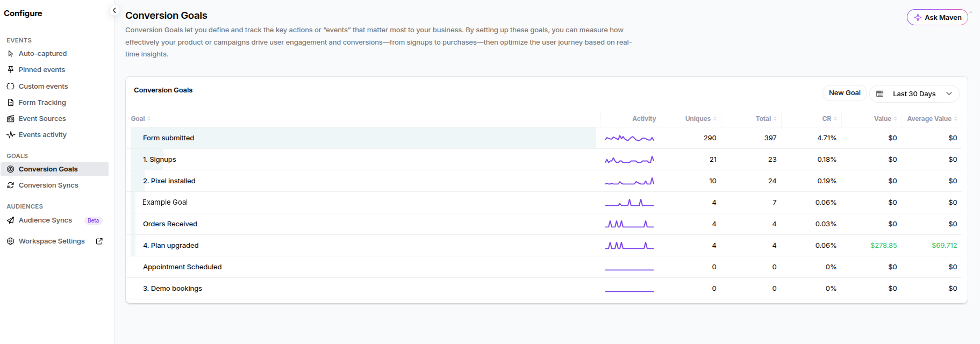Click the Event Sources icon
Viewport: 980px width, 344px height.
point(10,119)
